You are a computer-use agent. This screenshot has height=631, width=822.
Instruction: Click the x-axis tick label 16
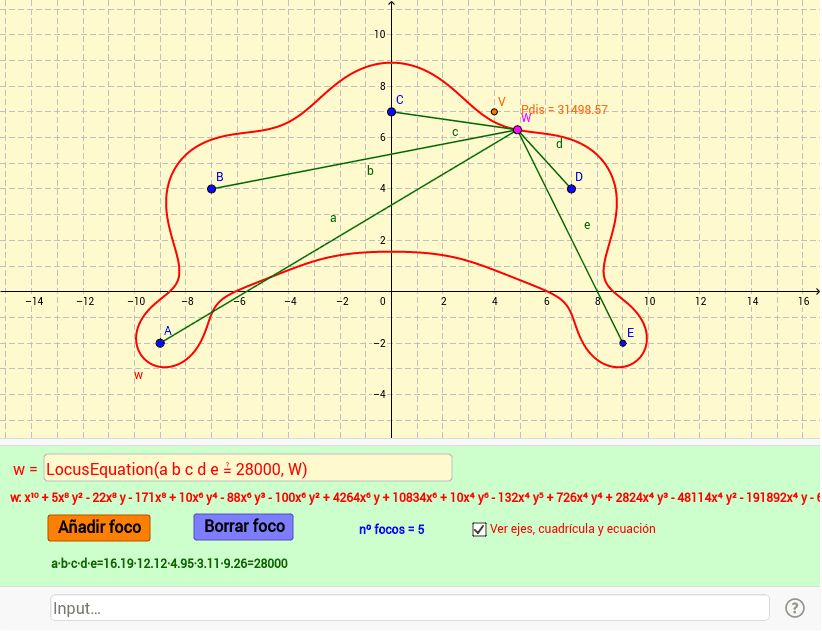[804, 301]
